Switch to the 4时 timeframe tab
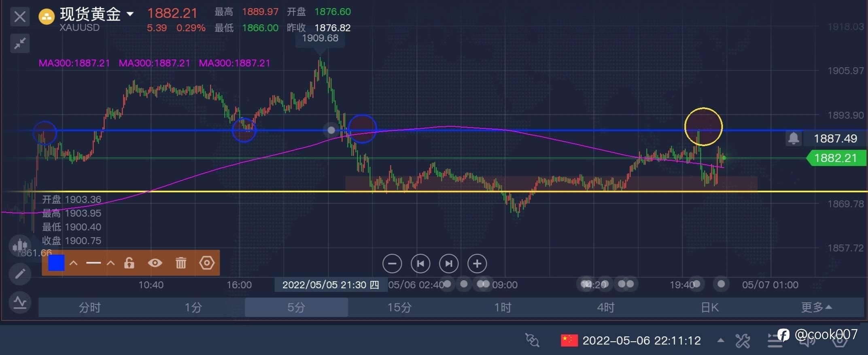 [606, 308]
